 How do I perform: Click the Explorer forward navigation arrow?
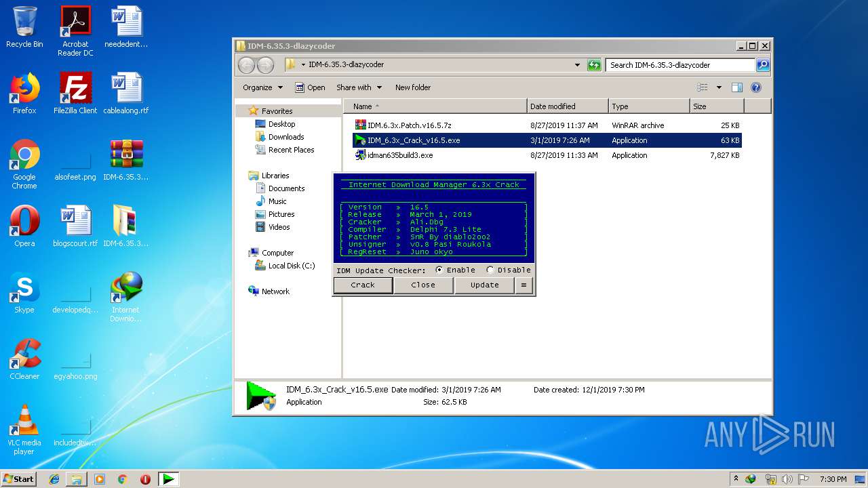(266, 65)
